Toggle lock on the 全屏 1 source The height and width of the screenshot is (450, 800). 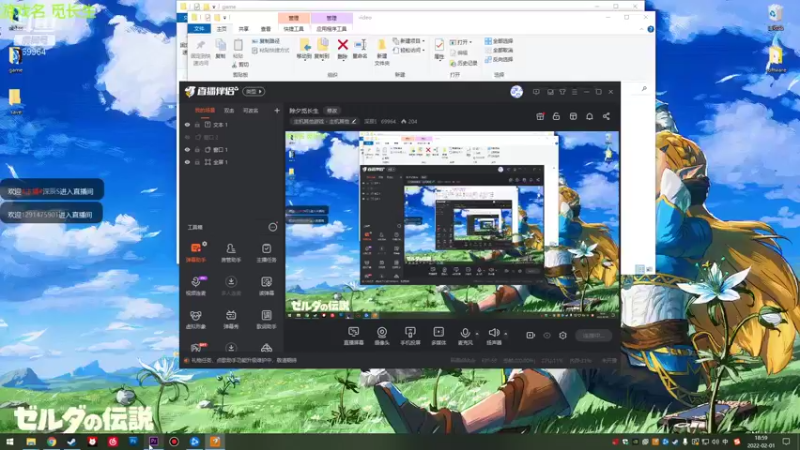pos(197,162)
